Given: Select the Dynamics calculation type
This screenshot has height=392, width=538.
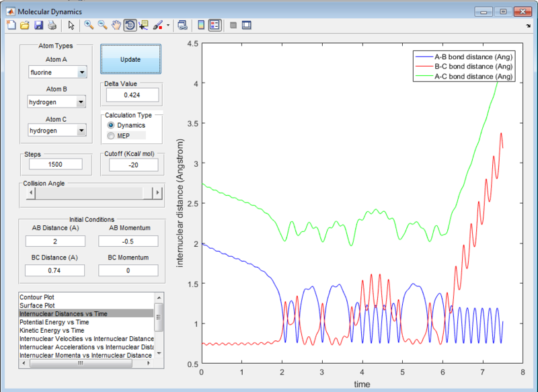Looking at the screenshot, I should 112,125.
